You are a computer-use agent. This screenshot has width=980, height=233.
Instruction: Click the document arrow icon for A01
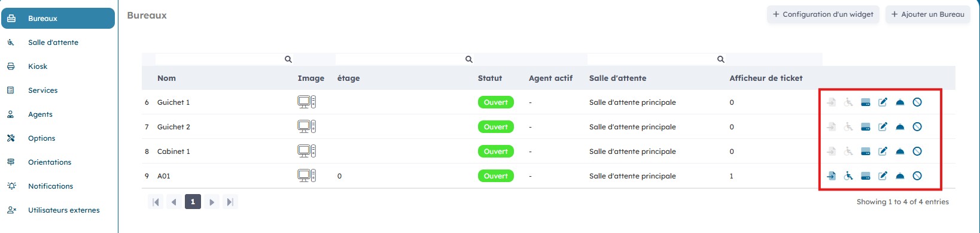[x=831, y=176]
